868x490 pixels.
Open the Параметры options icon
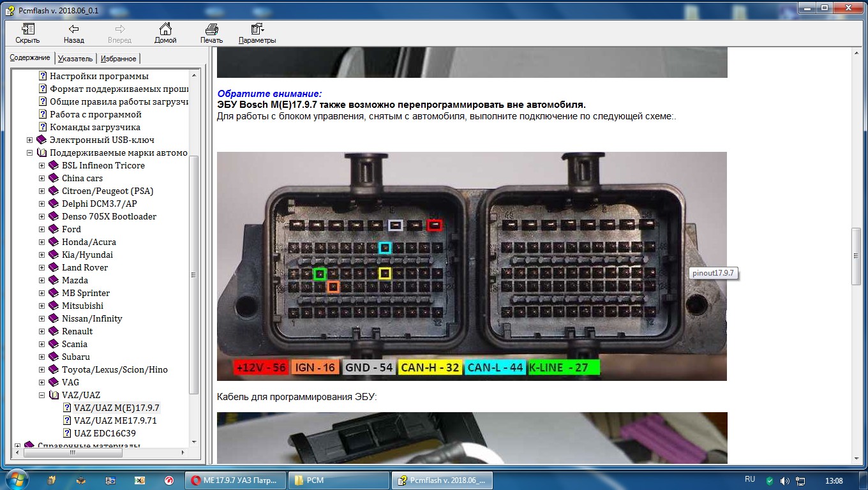257,29
